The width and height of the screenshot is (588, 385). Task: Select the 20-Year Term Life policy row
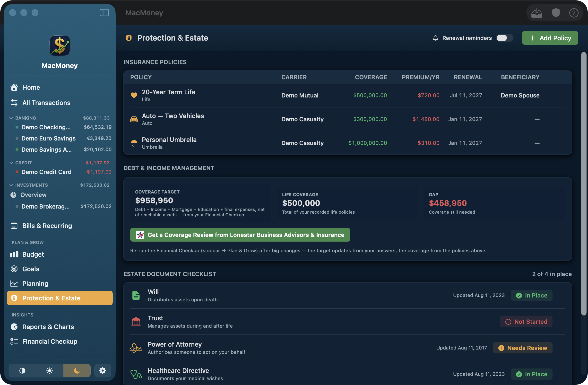(x=348, y=95)
